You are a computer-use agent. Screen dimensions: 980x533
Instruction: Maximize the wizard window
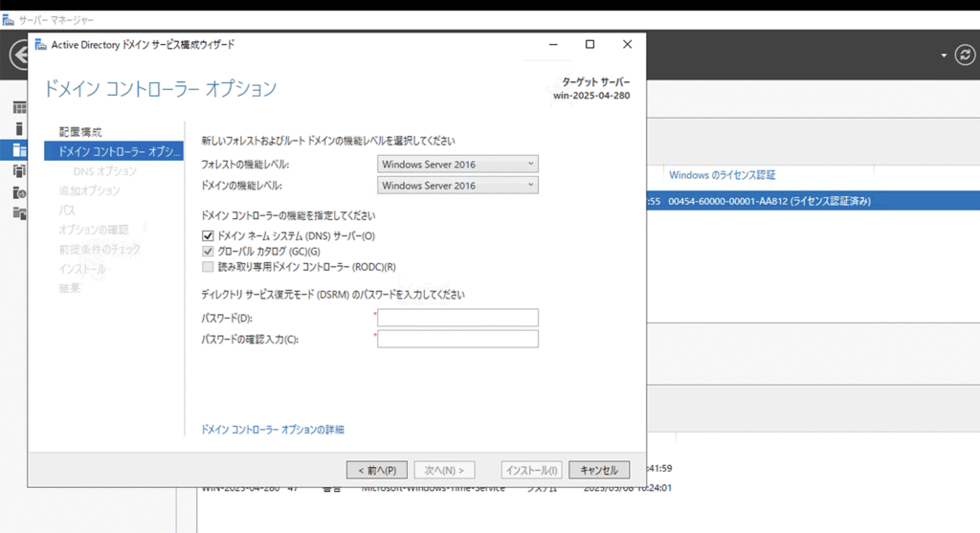point(590,44)
